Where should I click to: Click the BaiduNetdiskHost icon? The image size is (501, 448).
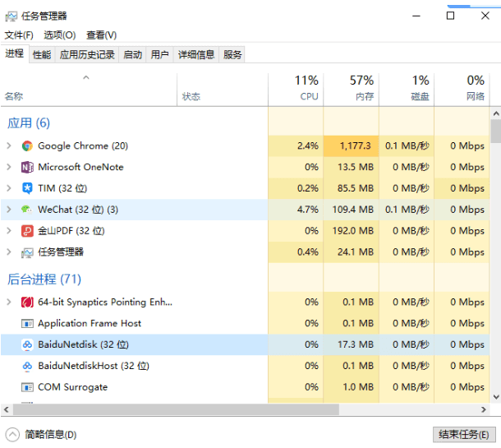(x=27, y=366)
